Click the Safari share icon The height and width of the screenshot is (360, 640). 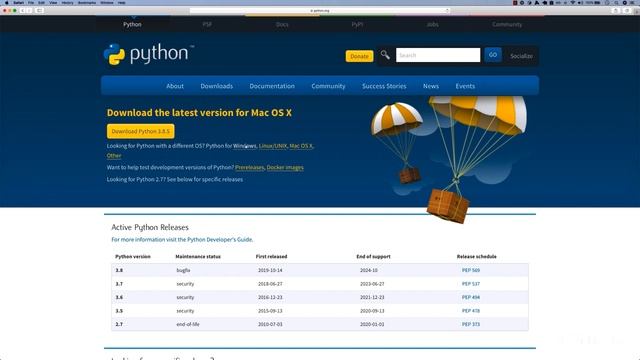(x=615, y=10)
